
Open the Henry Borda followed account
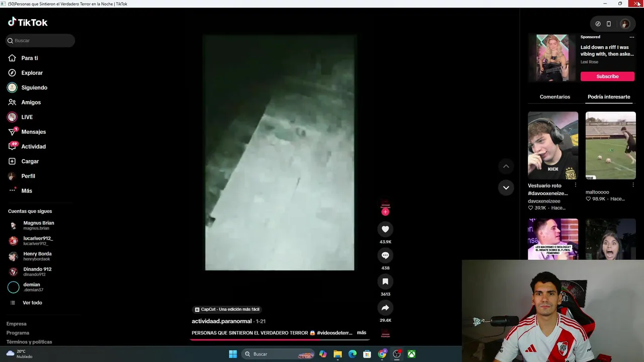click(30, 256)
